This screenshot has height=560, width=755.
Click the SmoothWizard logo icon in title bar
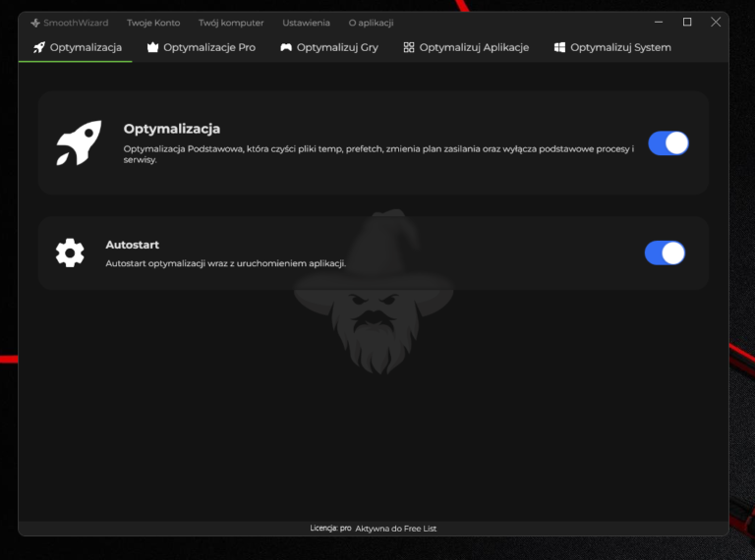coord(35,23)
